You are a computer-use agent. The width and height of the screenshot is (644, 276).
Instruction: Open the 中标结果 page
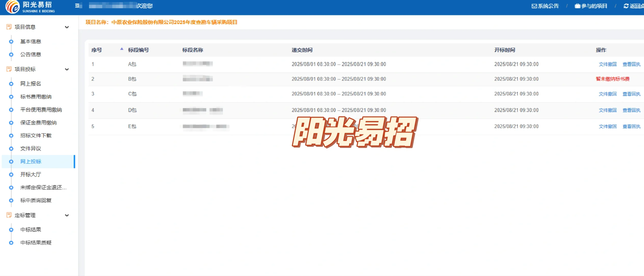(x=31, y=229)
